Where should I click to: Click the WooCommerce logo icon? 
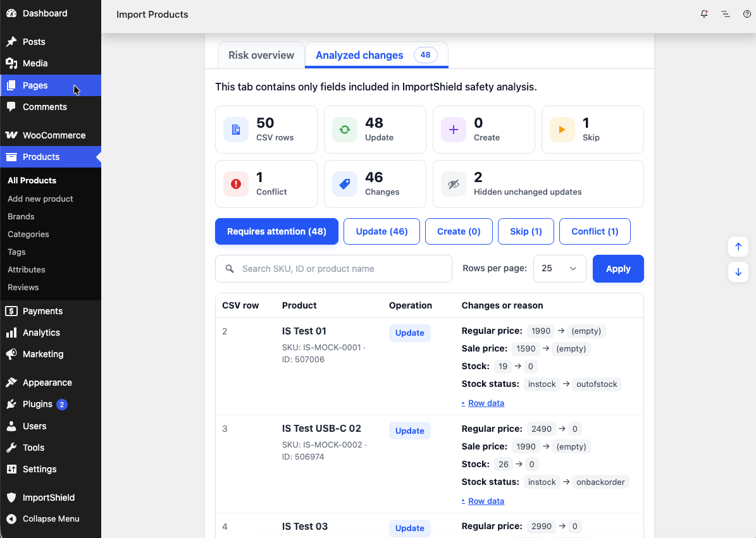pyautogui.click(x=11, y=135)
